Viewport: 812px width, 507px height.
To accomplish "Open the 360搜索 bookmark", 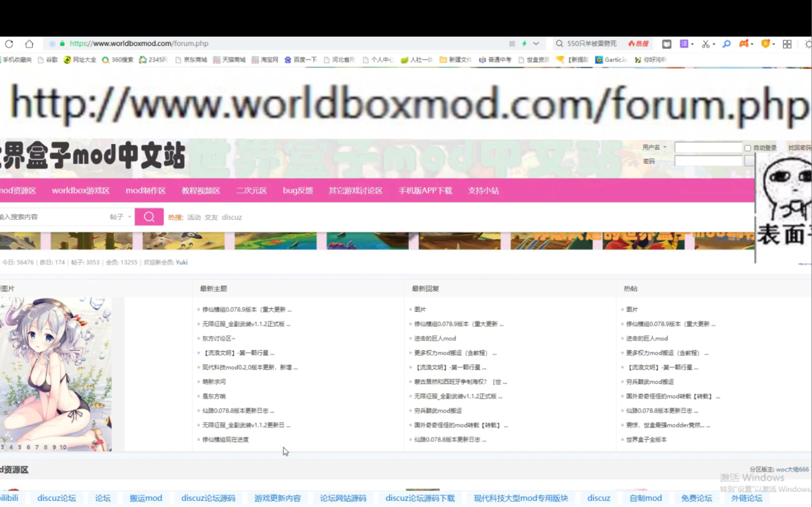I will [118, 60].
